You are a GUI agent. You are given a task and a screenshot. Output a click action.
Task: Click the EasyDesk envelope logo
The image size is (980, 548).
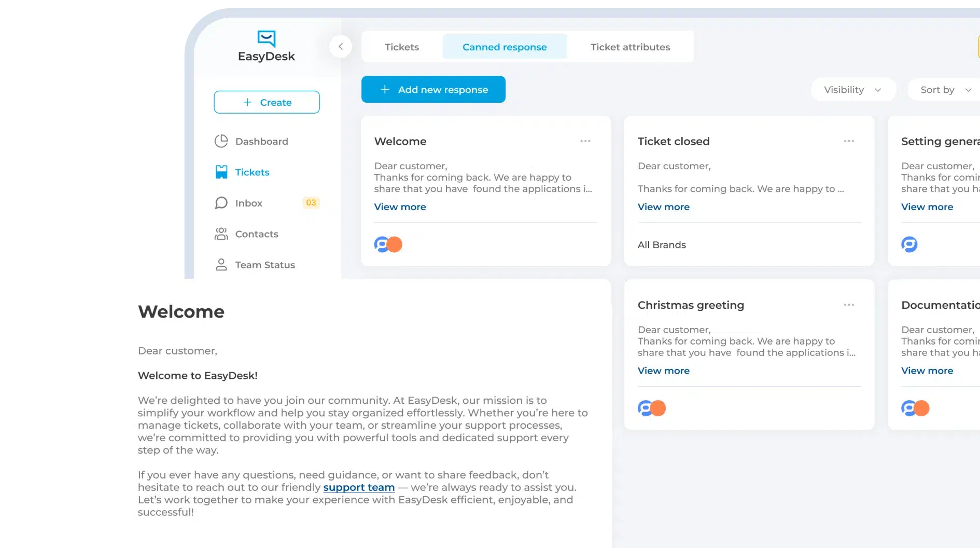[x=266, y=38]
